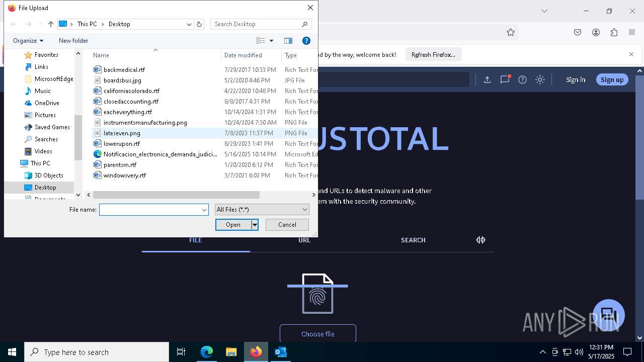The height and width of the screenshot is (362, 644).
Task: Select OneDrive in navigation pane
Action: 46,103
